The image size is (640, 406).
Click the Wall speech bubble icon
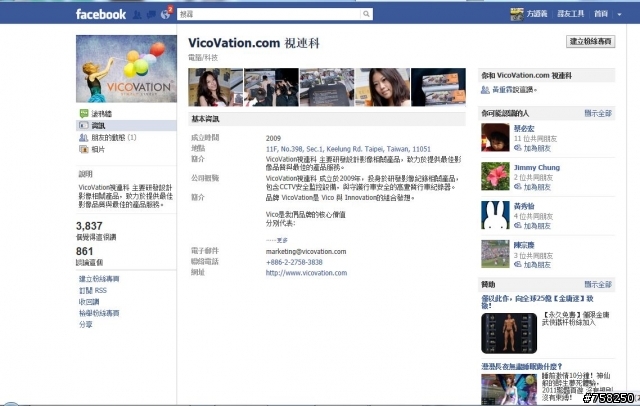pos(84,113)
